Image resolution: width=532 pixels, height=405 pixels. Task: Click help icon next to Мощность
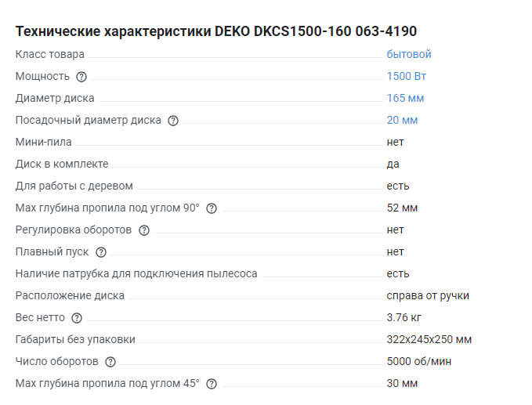81,77
